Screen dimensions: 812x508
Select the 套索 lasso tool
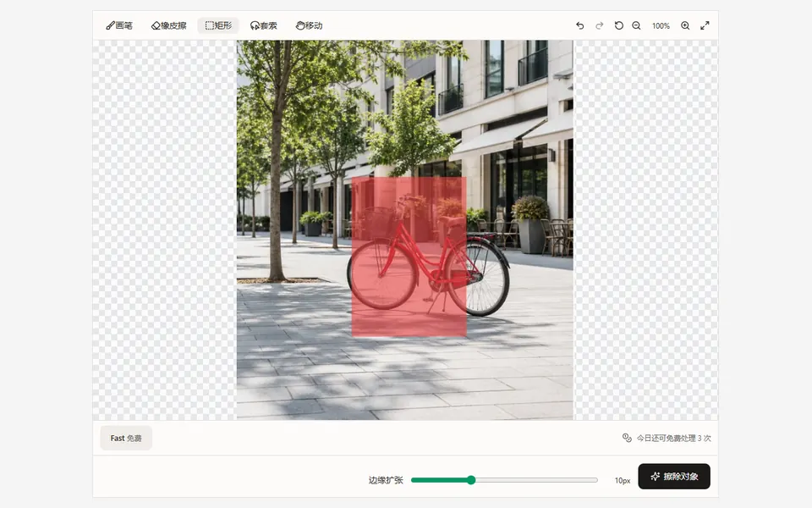(x=264, y=25)
